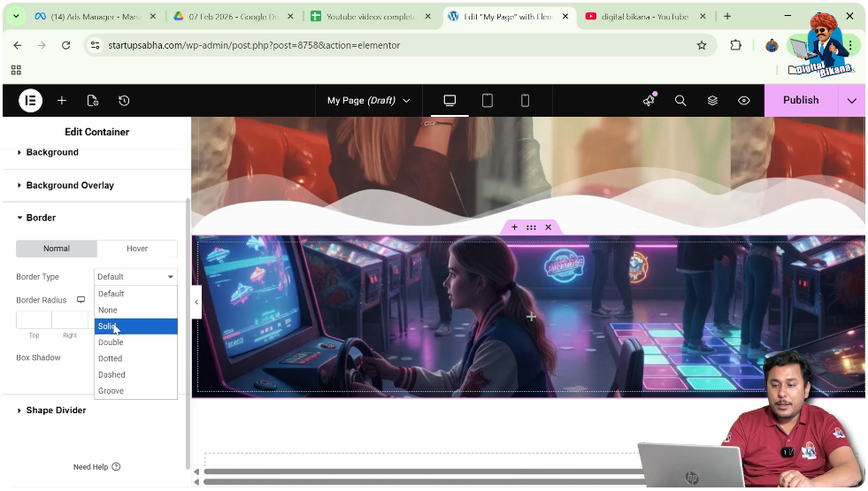The image size is (868, 491).
Task: Expand the Shape Divider section
Action: pos(56,410)
